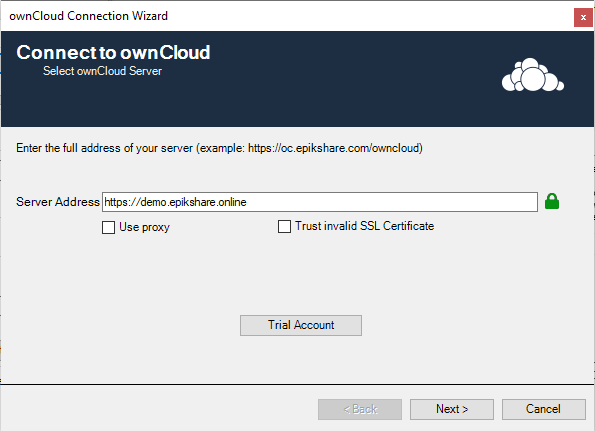Proceed with the Next > button
595x431 pixels.
(x=452, y=409)
